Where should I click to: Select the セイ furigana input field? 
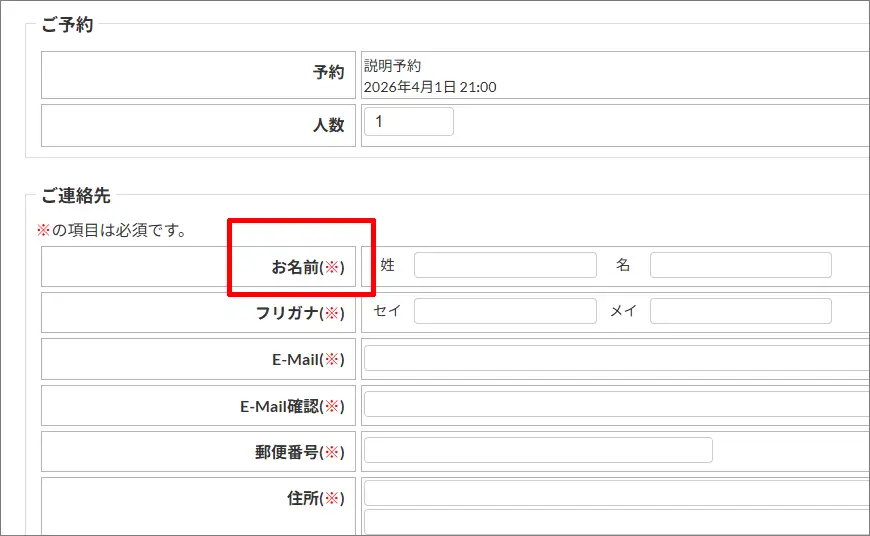(505, 311)
